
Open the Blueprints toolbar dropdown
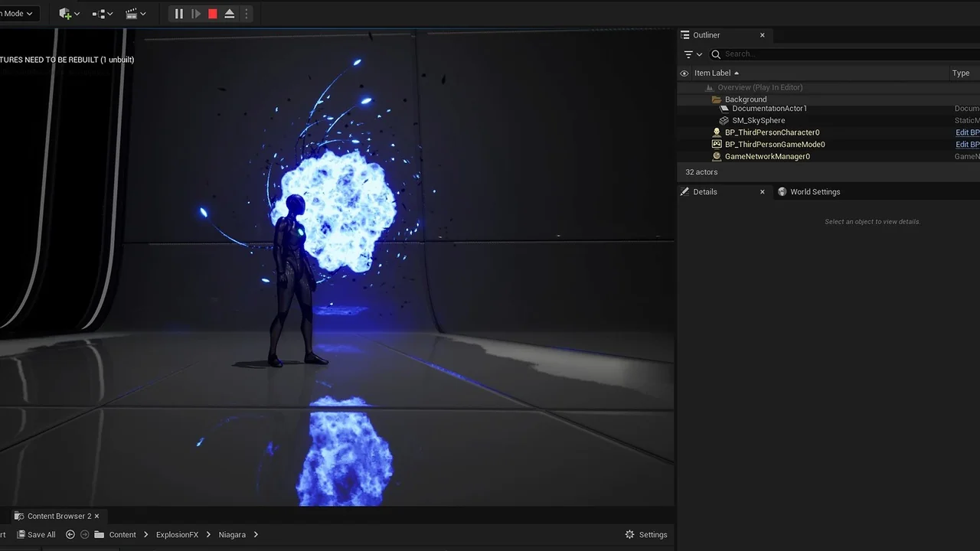tap(102, 14)
